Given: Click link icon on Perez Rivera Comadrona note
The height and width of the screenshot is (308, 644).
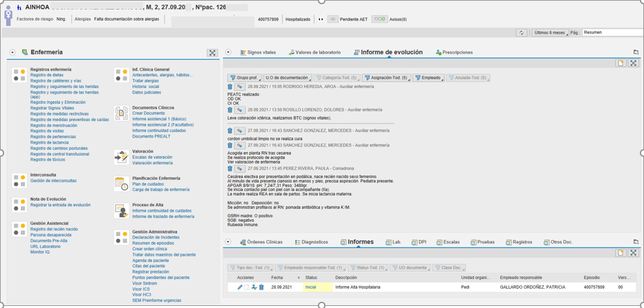Looking at the screenshot, I should [x=239, y=169].
